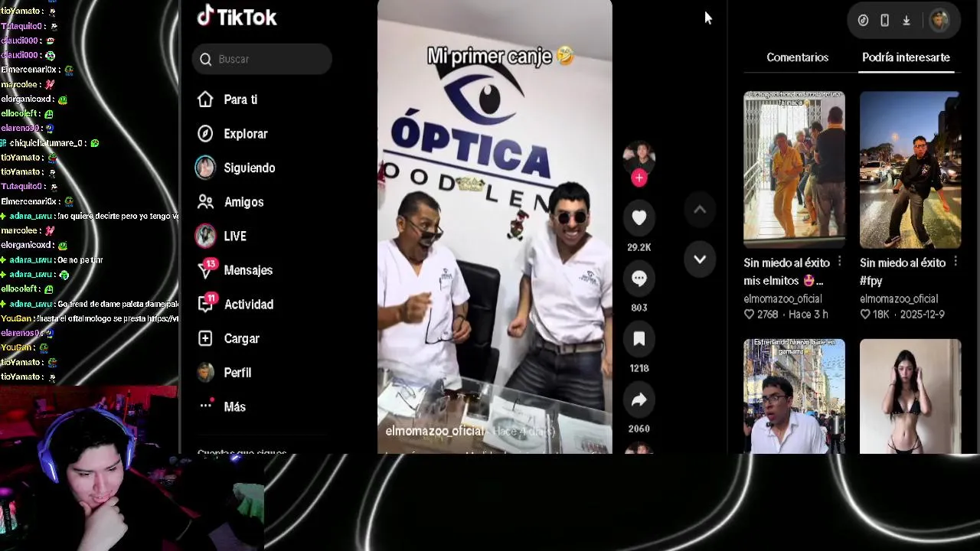980x551 pixels.
Task: Like the video with heart icon
Action: click(639, 218)
